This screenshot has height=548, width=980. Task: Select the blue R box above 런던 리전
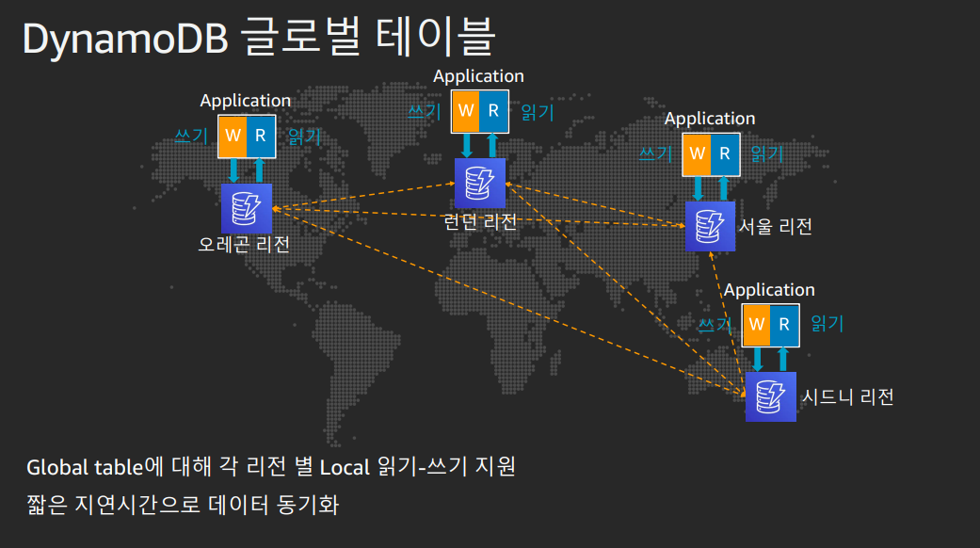pos(493,111)
